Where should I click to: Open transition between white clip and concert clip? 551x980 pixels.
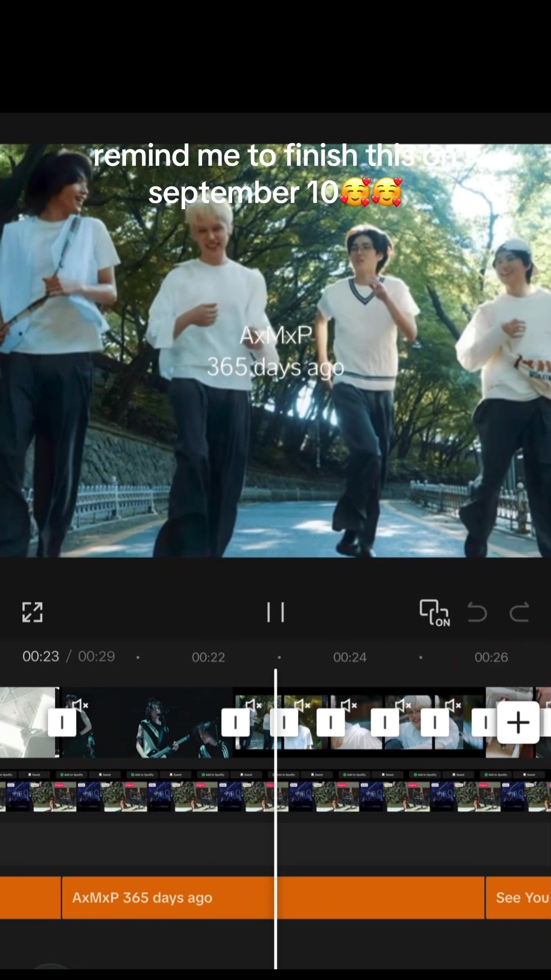click(x=62, y=722)
